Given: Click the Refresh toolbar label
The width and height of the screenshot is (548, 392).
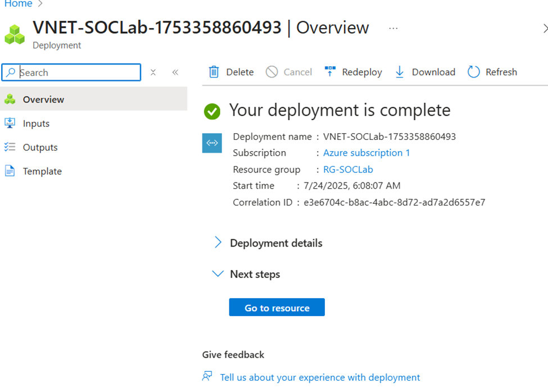Looking at the screenshot, I should pyautogui.click(x=501, y=72).
